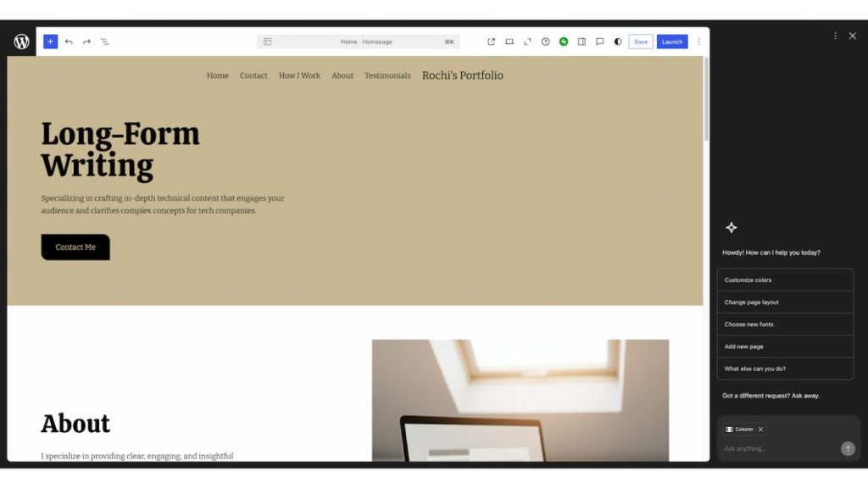Click the sparkle AI assistant icon
The width and height of the screenshot is (868, 488).
click(731, 227)
